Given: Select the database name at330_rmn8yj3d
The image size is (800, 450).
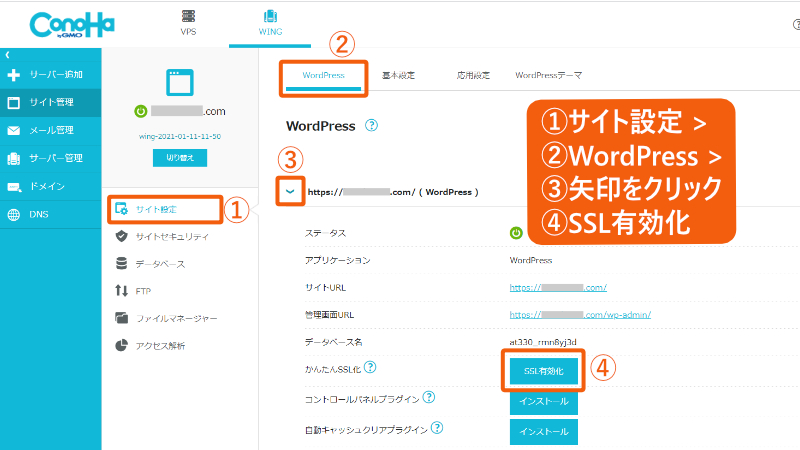Looking at the screenshot, I should [x=543, y=342].
